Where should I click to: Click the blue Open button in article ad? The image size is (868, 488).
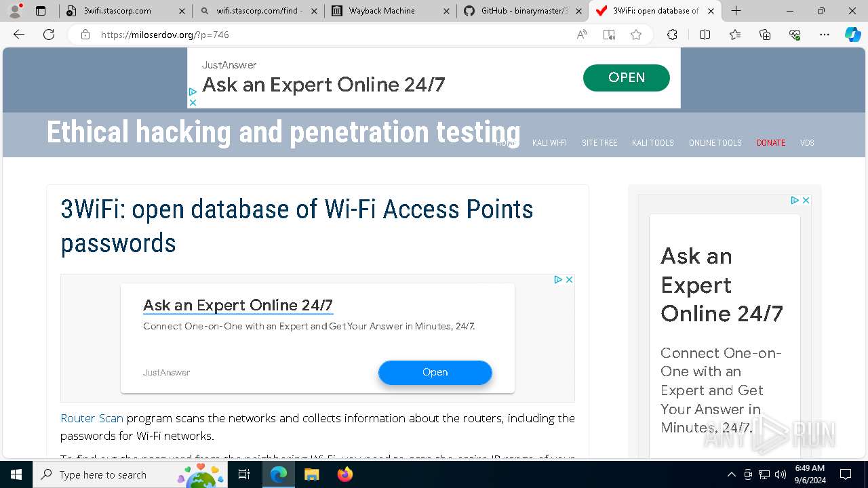435,372
